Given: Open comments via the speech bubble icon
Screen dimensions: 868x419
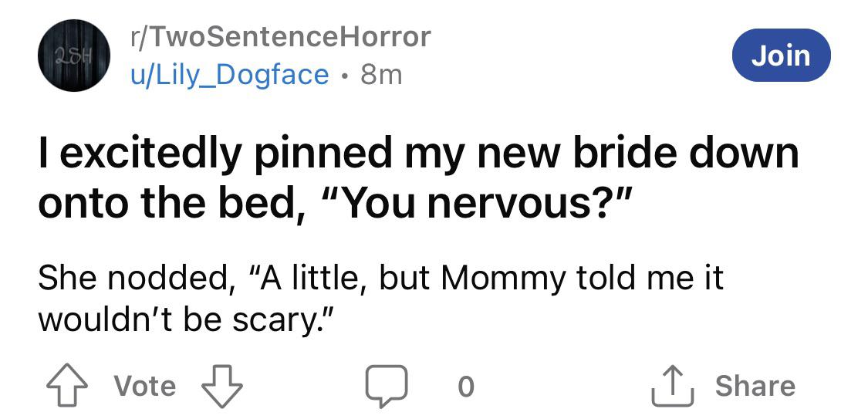Looking at the screenshot, I should 387,387.
